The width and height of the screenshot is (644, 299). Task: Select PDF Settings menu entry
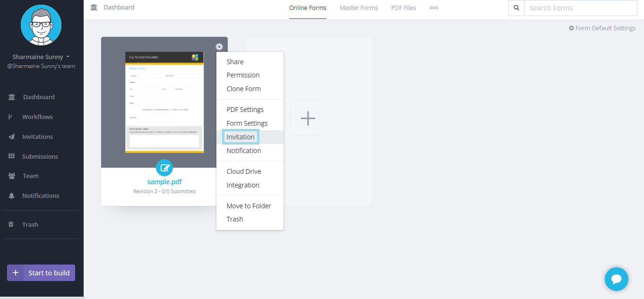pyautogui.click(x=245, y=110)
